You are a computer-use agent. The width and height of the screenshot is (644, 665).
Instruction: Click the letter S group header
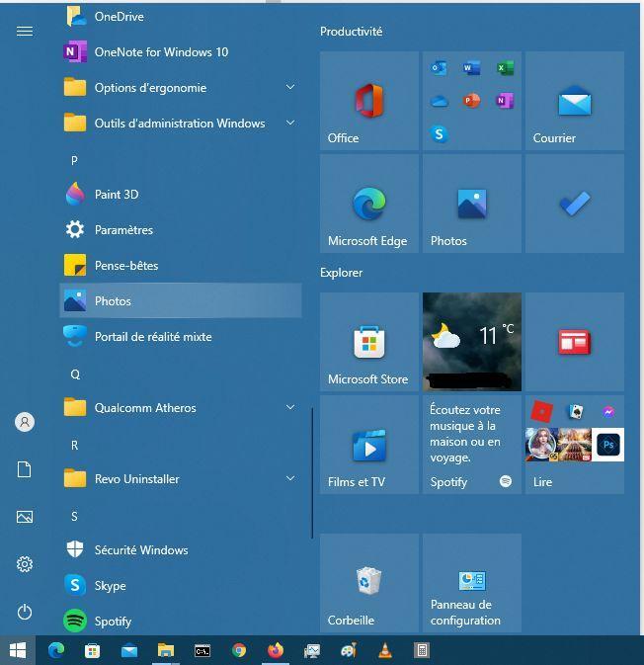pos(75,516)
